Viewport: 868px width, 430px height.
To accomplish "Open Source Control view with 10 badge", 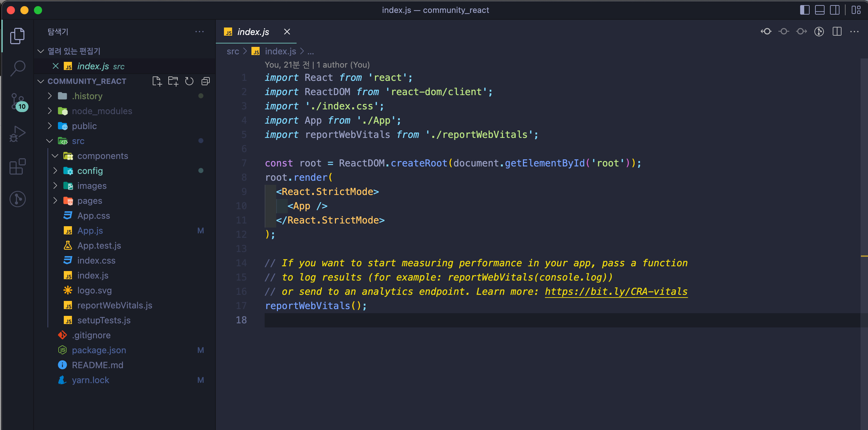I will pyautogui.click(x=18, y=102).
